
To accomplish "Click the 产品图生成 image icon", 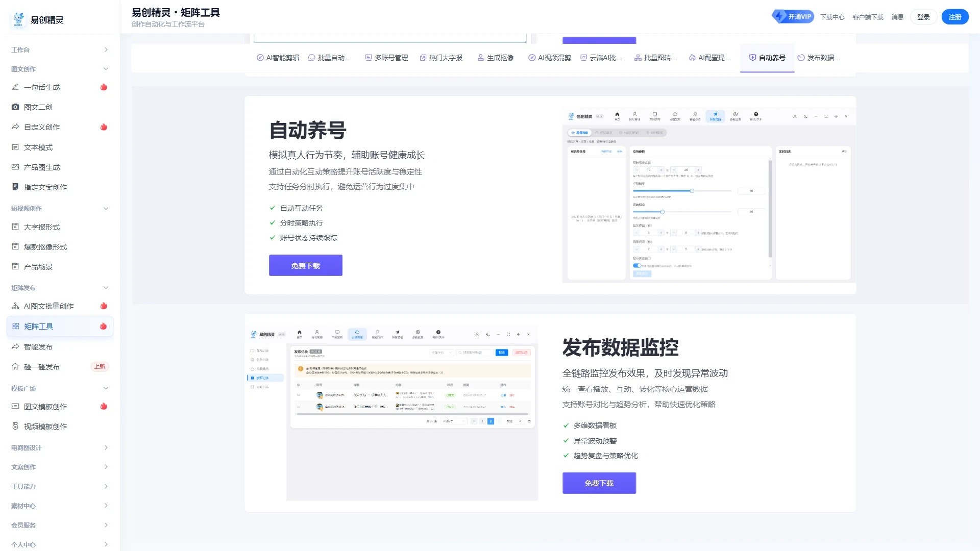I will pyautogui.click(x=15, y=167).
